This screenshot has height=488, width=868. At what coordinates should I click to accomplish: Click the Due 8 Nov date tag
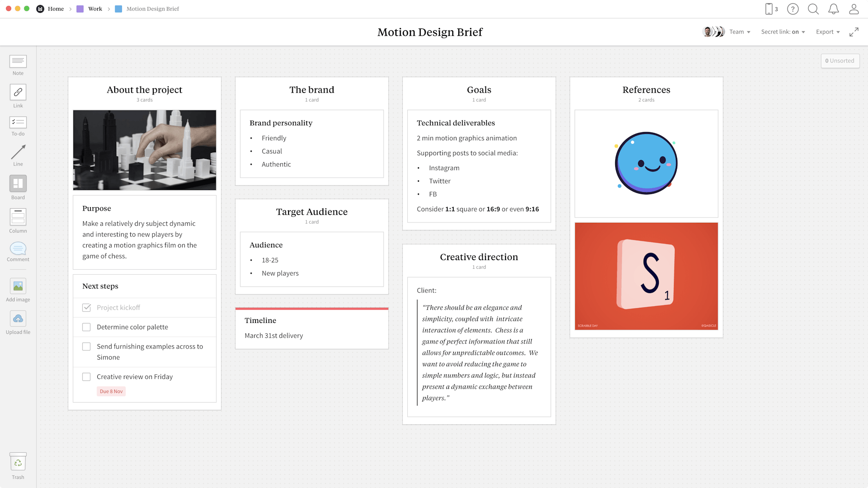coord(111,391)
